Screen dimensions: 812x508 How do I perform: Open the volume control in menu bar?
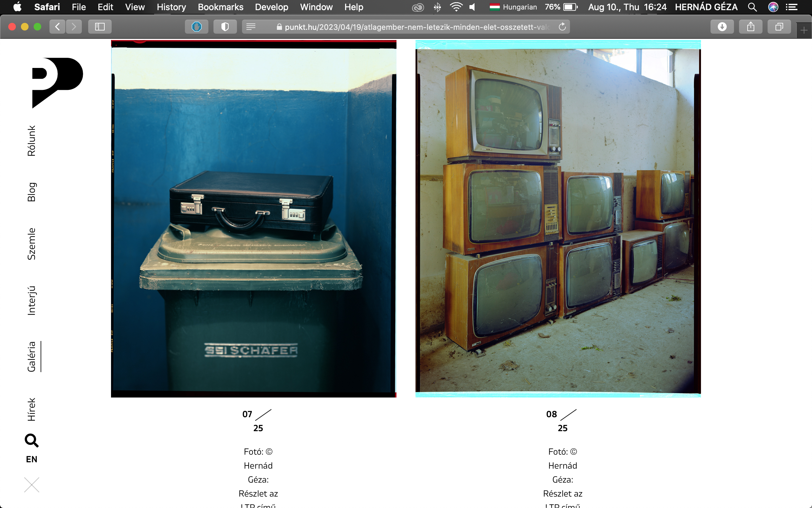click(x=472, y=7)
